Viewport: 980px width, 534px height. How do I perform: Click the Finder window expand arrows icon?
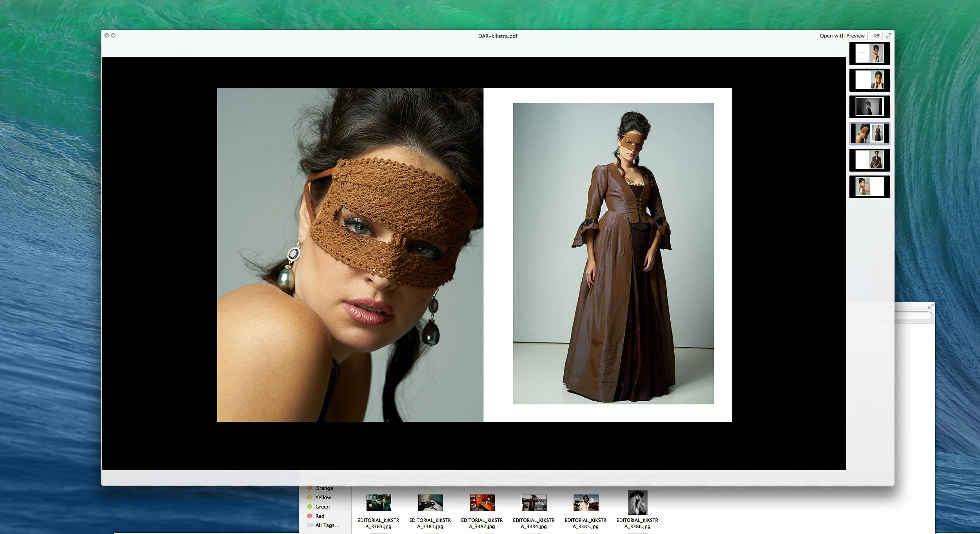point(930,307)
